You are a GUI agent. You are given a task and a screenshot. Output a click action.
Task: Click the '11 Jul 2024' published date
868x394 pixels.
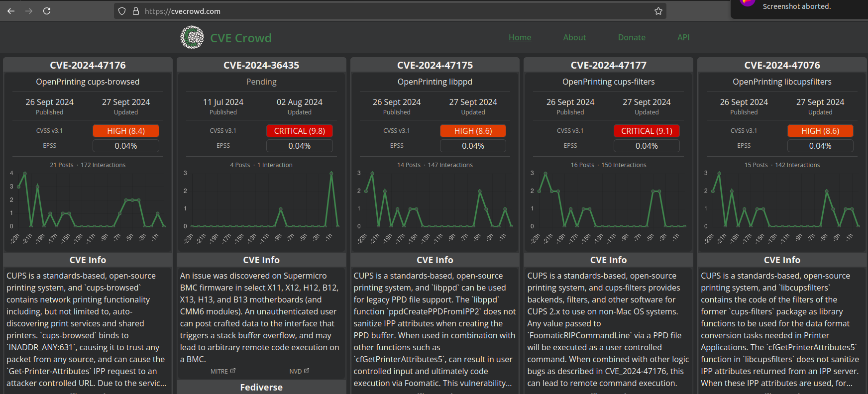223,102
